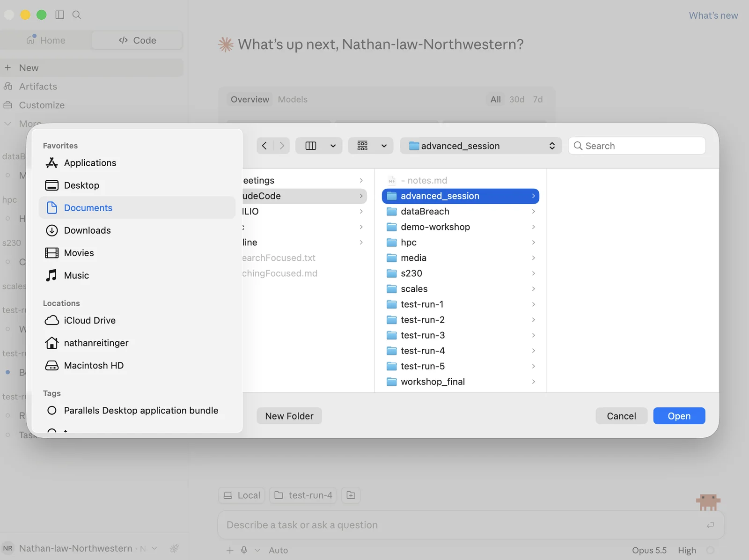Click the search magnifier in title bar
The width and height of the screenshot is (749, 560).
(x=77, y=15)
